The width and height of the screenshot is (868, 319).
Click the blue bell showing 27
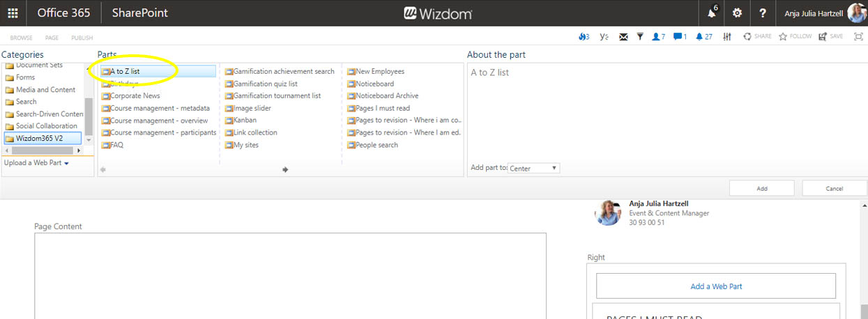click(703, 37)
